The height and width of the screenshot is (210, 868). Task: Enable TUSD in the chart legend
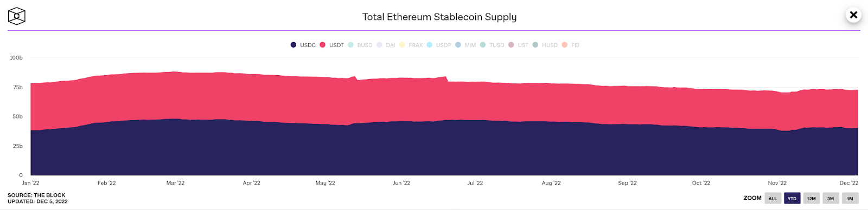point(492,45)
